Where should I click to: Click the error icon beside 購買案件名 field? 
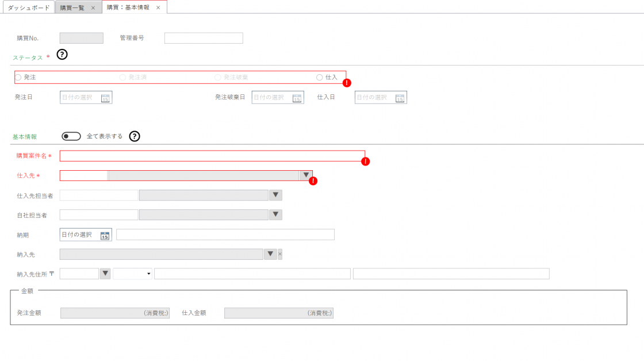pos(366,162)
